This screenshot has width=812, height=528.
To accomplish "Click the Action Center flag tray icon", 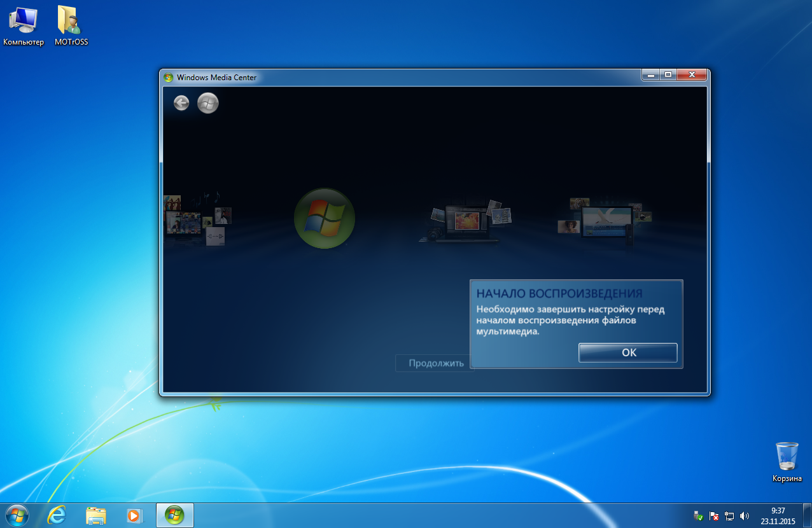I will [714, 516].
